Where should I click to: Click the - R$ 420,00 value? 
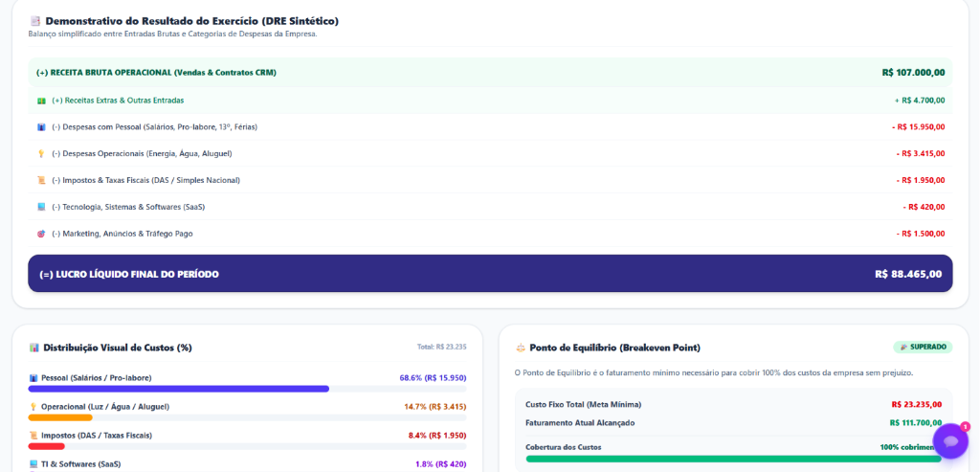coord(924,207)
